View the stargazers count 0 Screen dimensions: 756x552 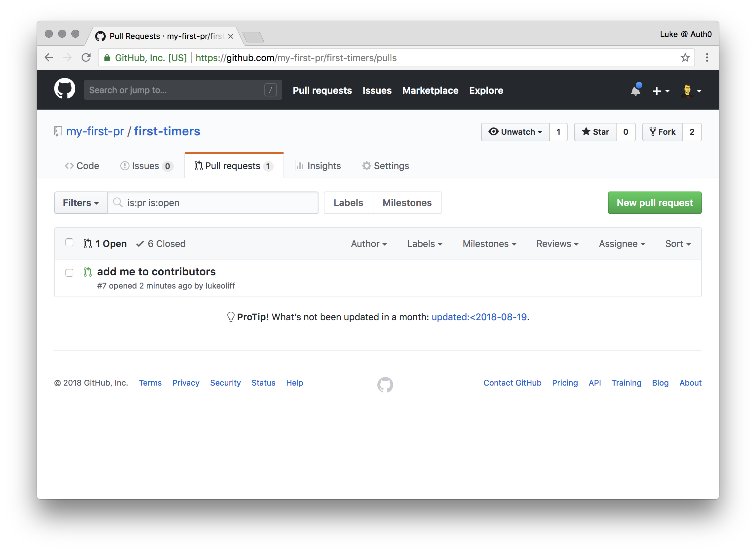pyautogui.click(x=625, y=132)
